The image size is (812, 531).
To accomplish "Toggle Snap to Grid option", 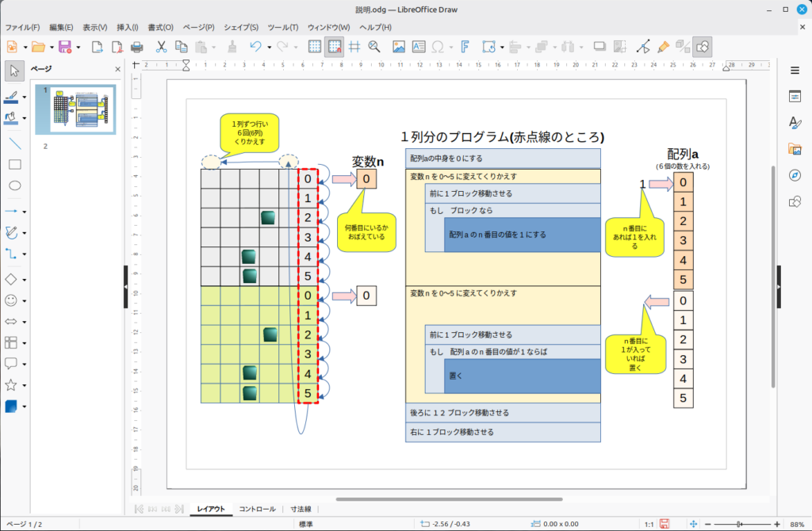I will tap(334, 47).
